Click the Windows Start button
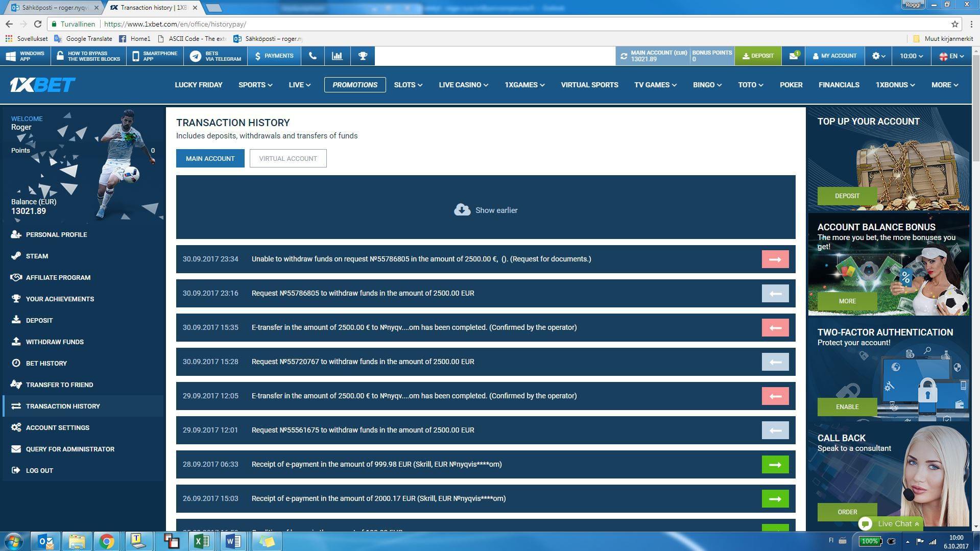Viewport: 980px width, 551px height. (14, 541)
